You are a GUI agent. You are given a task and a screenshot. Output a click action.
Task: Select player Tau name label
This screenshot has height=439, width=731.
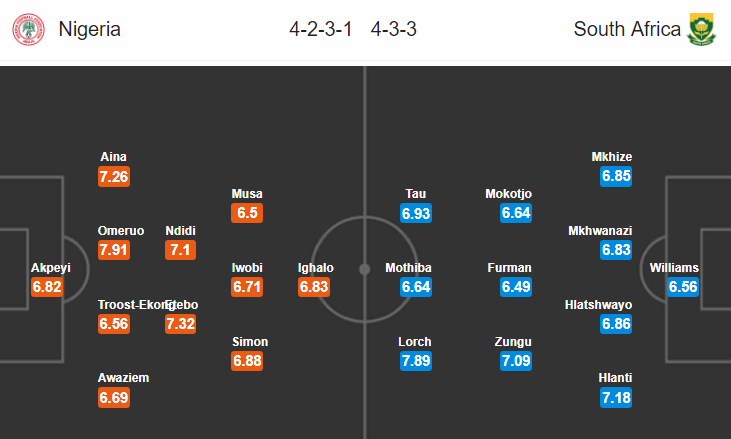pyautogui.click(x=415, y=194)
